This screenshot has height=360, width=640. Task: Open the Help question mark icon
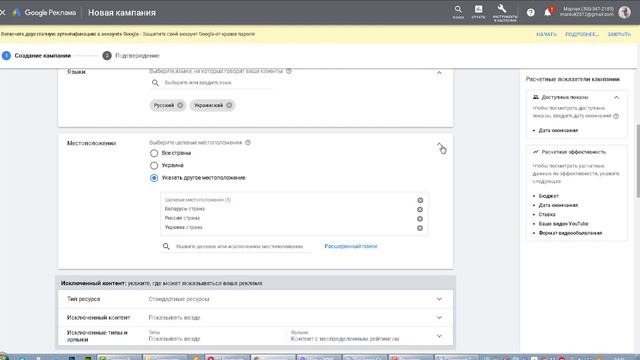(531, 13)
